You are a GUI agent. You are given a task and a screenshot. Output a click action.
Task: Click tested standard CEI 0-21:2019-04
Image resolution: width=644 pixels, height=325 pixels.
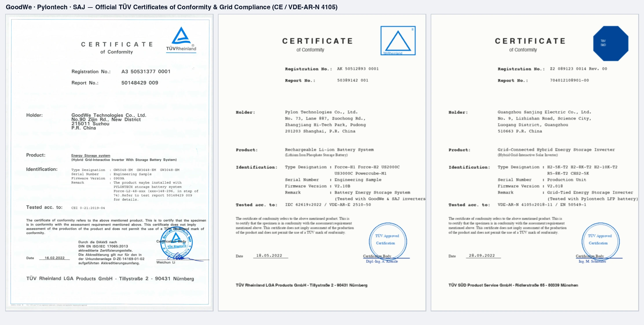click(x=88, y=208)
